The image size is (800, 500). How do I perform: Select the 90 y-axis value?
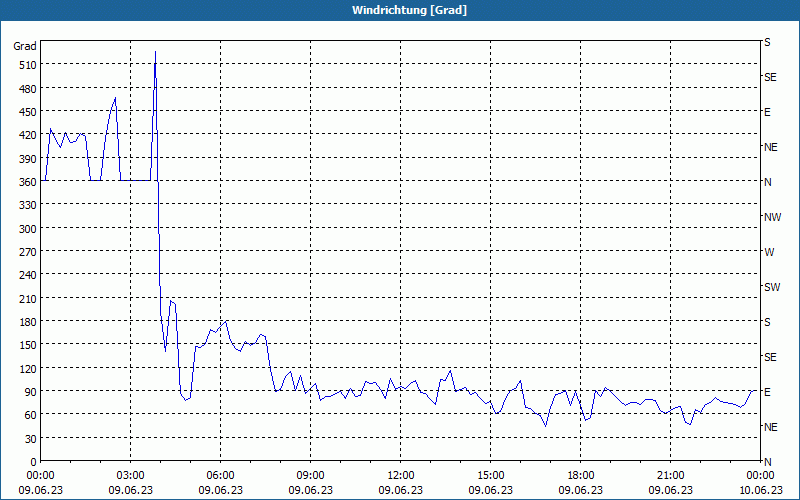click(31, 392)
